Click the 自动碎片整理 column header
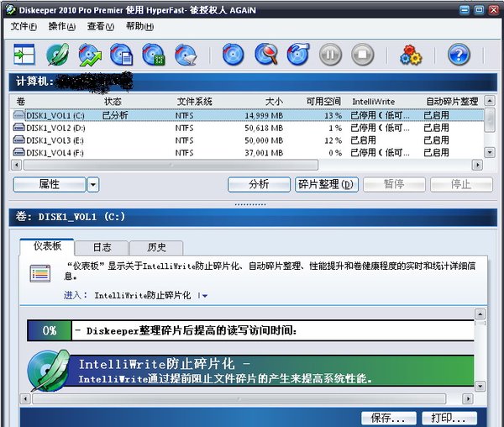 pyautogui.click(x=452, y=102)
